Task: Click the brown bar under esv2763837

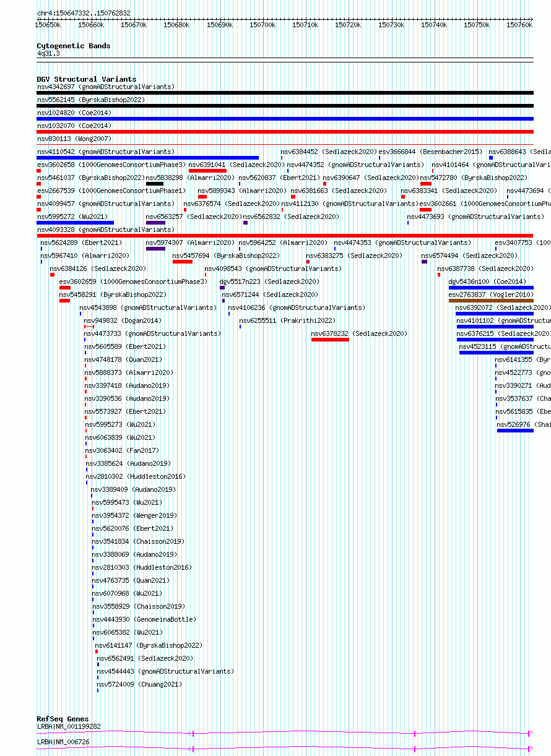Action: 491,301
